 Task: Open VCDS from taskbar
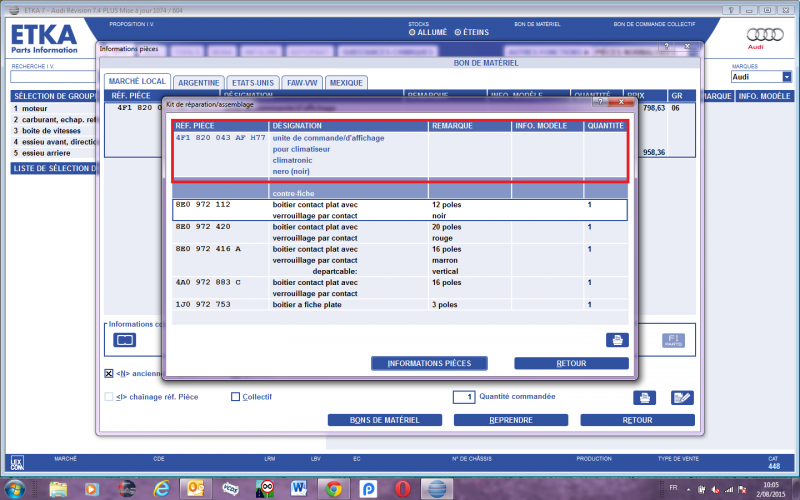click(230, 489)
